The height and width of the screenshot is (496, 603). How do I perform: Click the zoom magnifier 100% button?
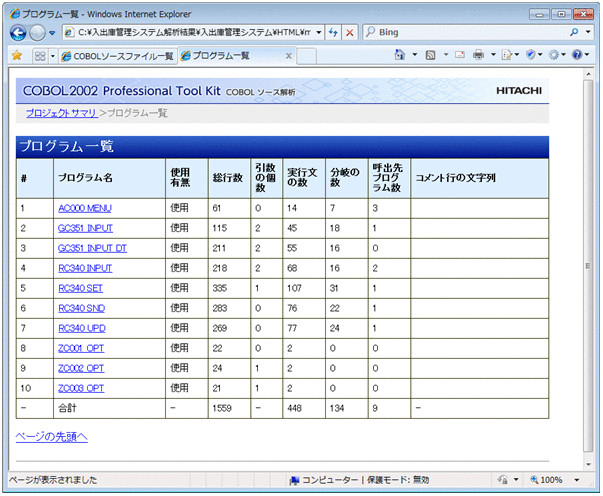coord(546,480)
